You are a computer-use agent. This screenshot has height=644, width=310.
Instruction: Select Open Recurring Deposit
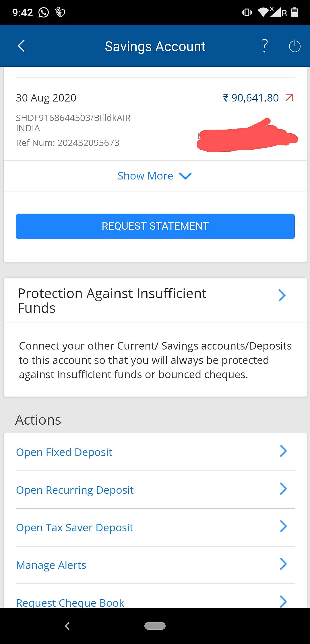(155, 490)
